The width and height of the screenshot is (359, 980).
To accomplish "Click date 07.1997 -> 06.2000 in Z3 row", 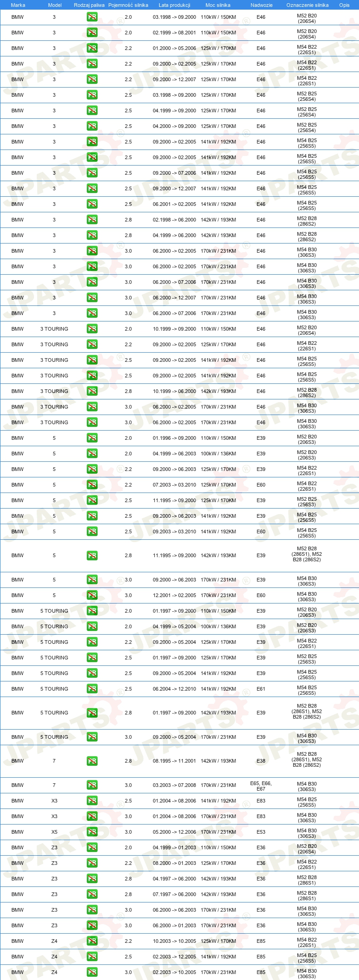I will 174,894.
